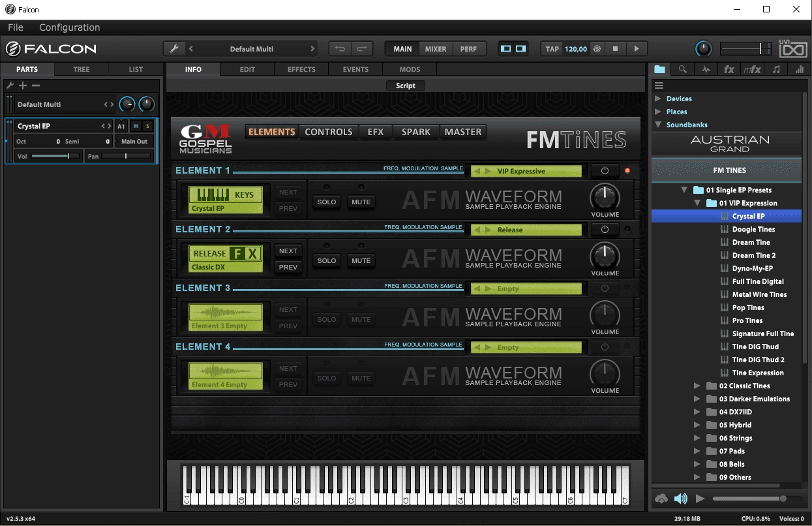Switch to the MODS tab
The height and width of the screenshot is (526, 812).
(410, 69)
